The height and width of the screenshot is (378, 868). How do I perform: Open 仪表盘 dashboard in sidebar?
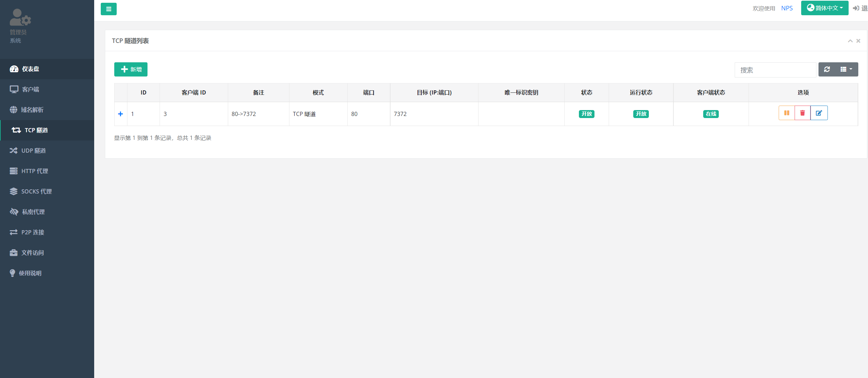pyautogui.click(x=30, y=69)
